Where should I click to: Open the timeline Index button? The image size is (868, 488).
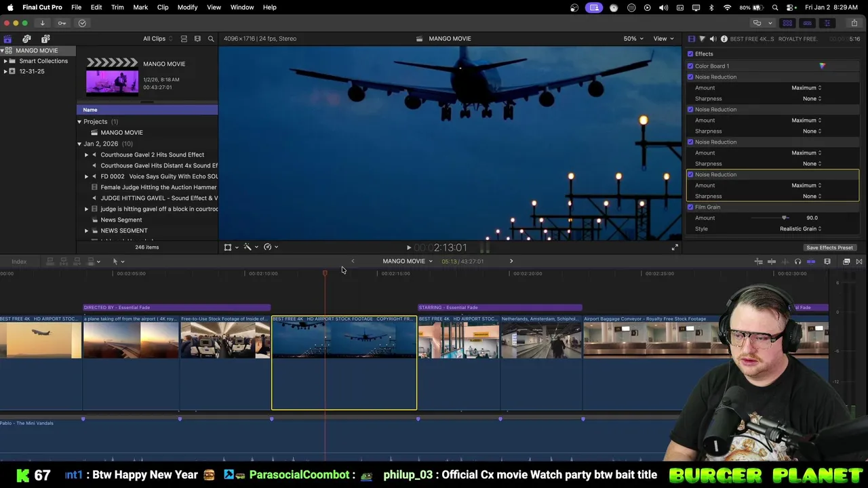(x=19, y=262)
